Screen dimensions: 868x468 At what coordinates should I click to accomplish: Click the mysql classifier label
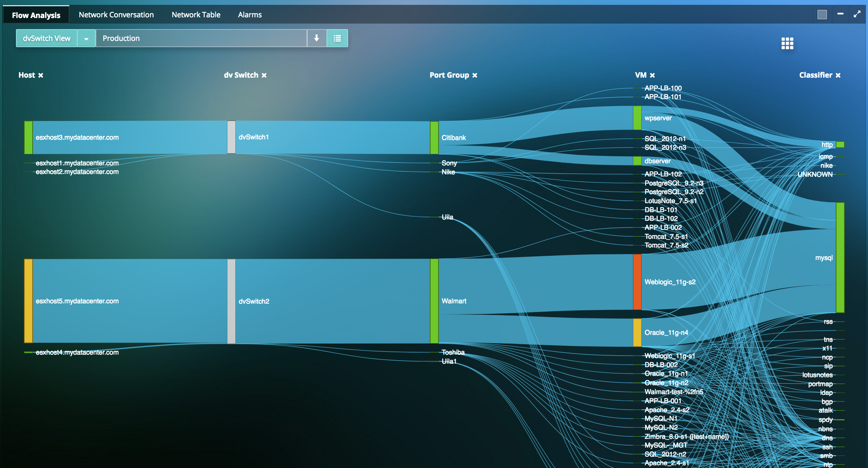[824, 258]
